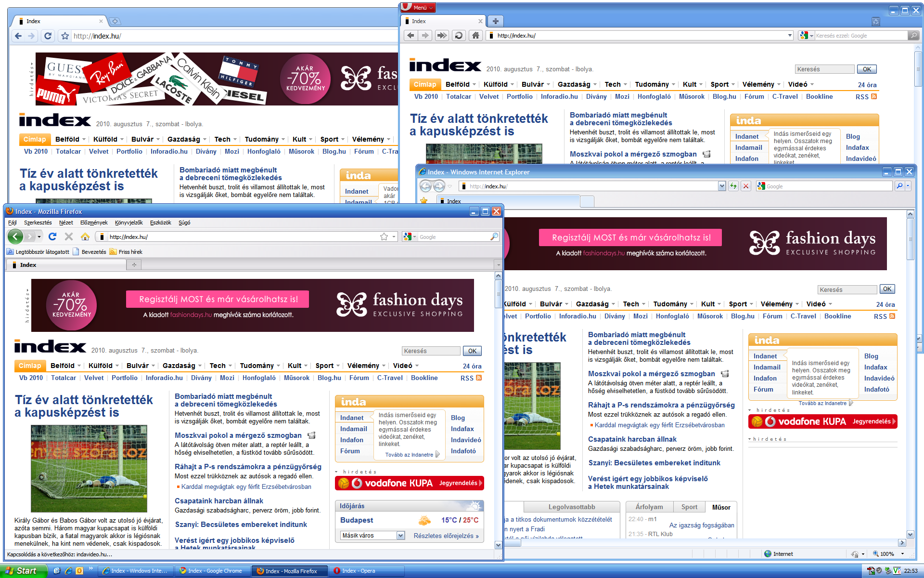Click OK search button on Firefox page
Image resolution: width=924 pixels, height=578 pixels.
tap(473, 351)
